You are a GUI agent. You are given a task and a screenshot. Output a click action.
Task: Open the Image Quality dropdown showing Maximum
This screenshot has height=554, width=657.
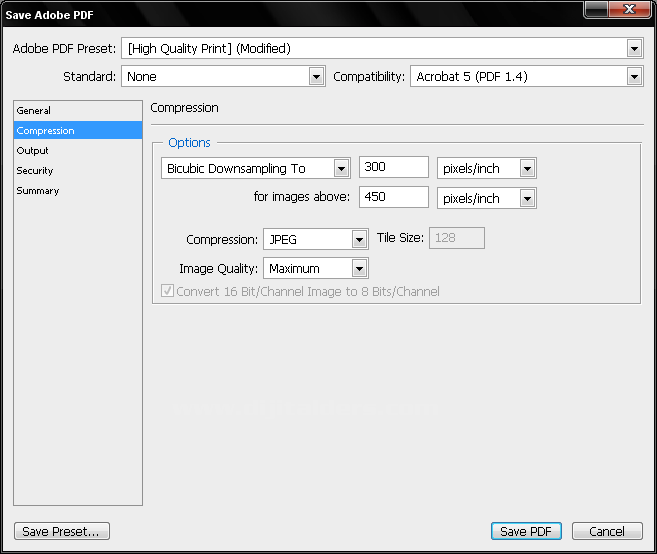[316, 268]
